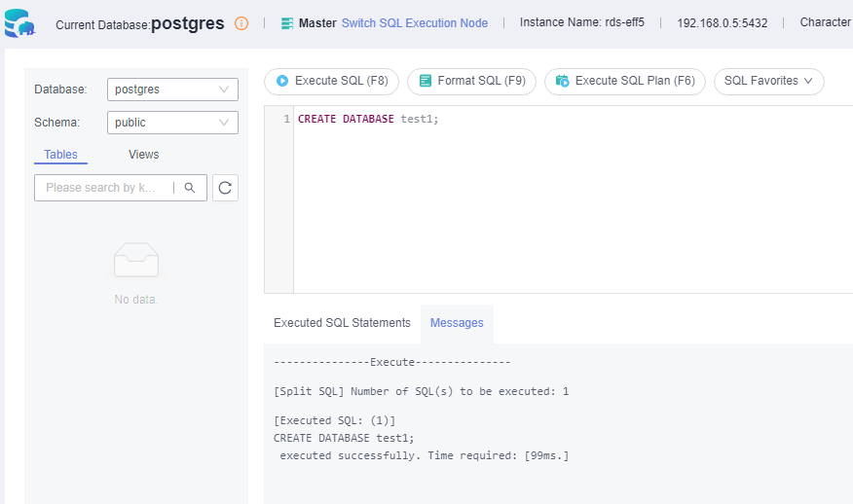Click the Execute SQL (F8) button
The image size is (853, 504).
coord(331,81)
